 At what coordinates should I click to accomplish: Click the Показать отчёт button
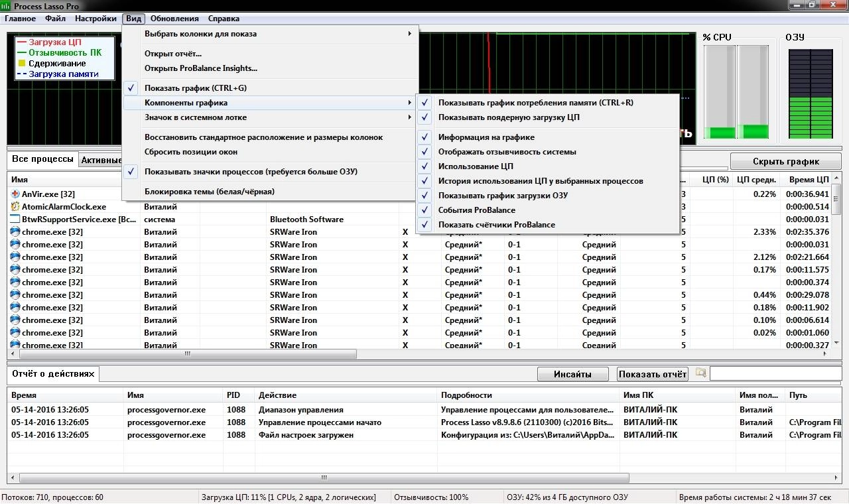tap(652, 374)
